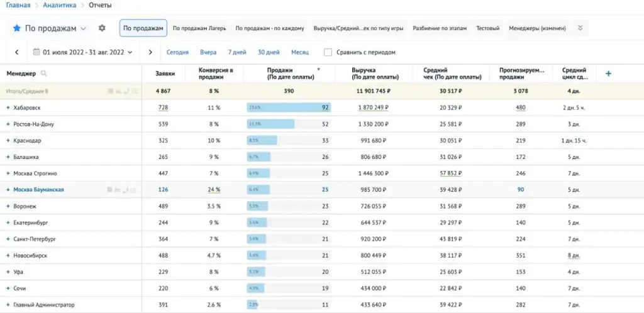This screenshot has width=644, height=313.
Task: Open Хабаровск revenue 1 870 249 ₽
Action: point(374,107)
